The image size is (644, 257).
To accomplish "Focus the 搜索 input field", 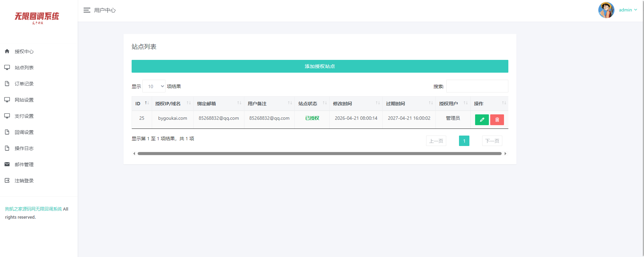I will click(477, 86).
